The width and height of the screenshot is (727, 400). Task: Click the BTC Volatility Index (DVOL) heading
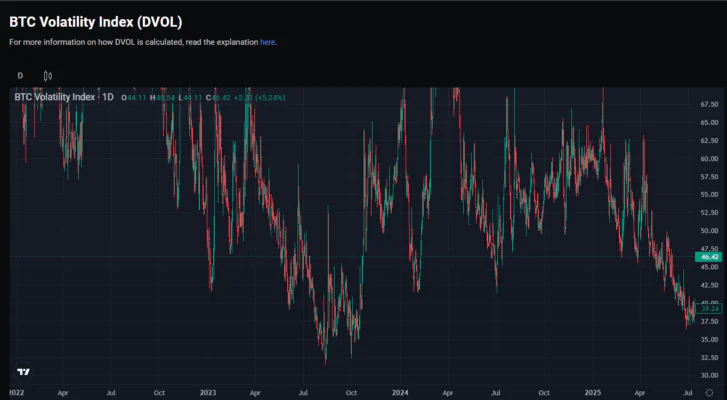96,21
